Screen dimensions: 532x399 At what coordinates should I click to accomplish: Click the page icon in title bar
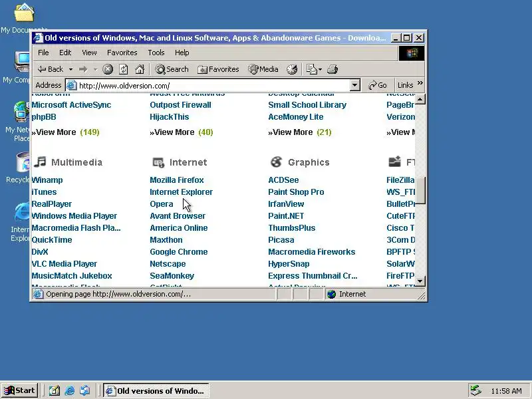39,38
